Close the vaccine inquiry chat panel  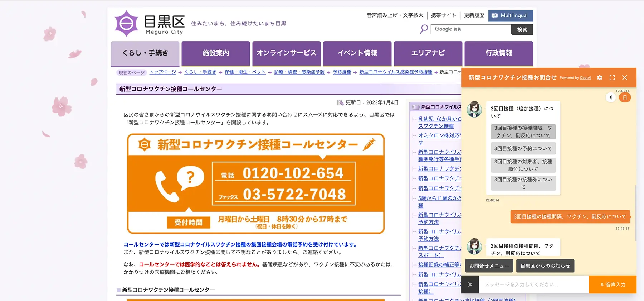[625, 77]
